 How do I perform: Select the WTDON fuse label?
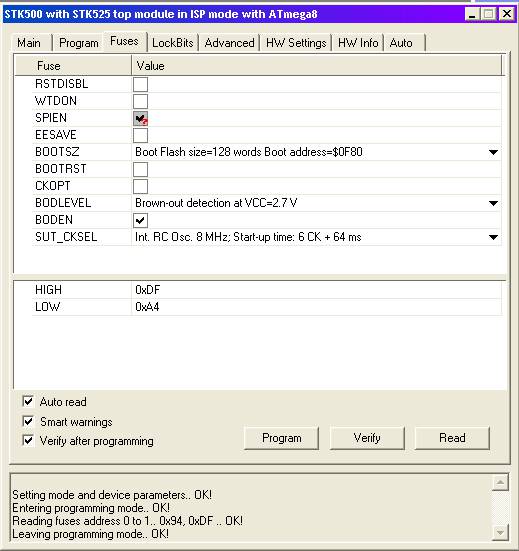pos(56,101)
